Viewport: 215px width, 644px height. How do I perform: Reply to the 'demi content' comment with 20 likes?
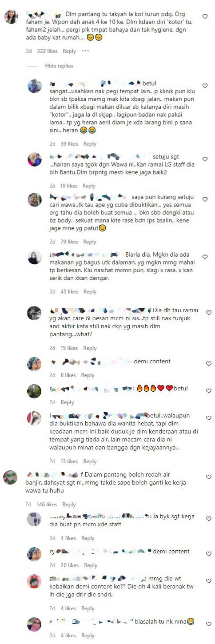tap(91, 565)
